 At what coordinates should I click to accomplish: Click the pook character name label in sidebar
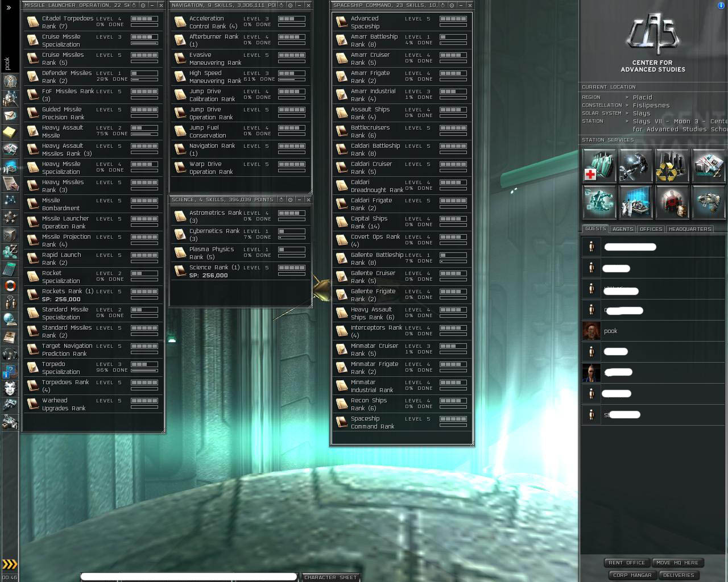(x=7, y=63)
